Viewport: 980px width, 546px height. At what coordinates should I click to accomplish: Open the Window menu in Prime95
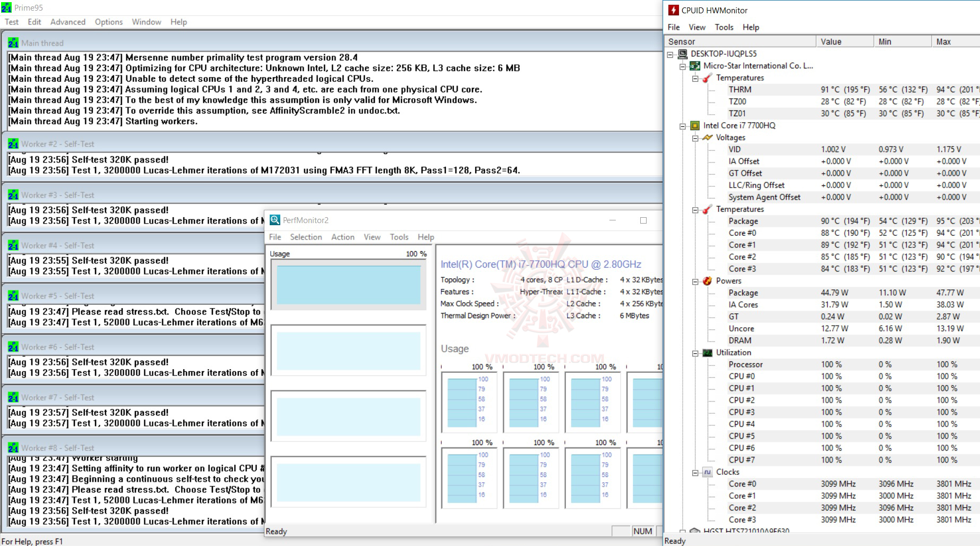[x=147, y=22]
